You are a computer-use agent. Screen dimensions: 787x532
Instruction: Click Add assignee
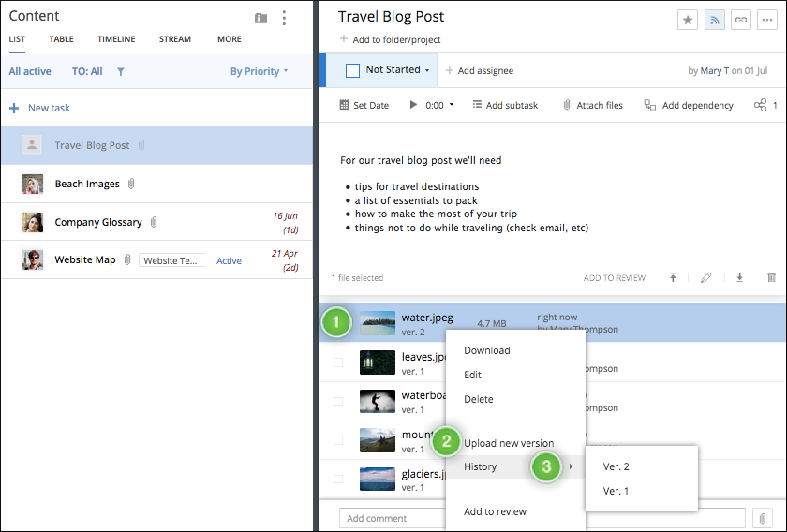[x=485, y=71]
